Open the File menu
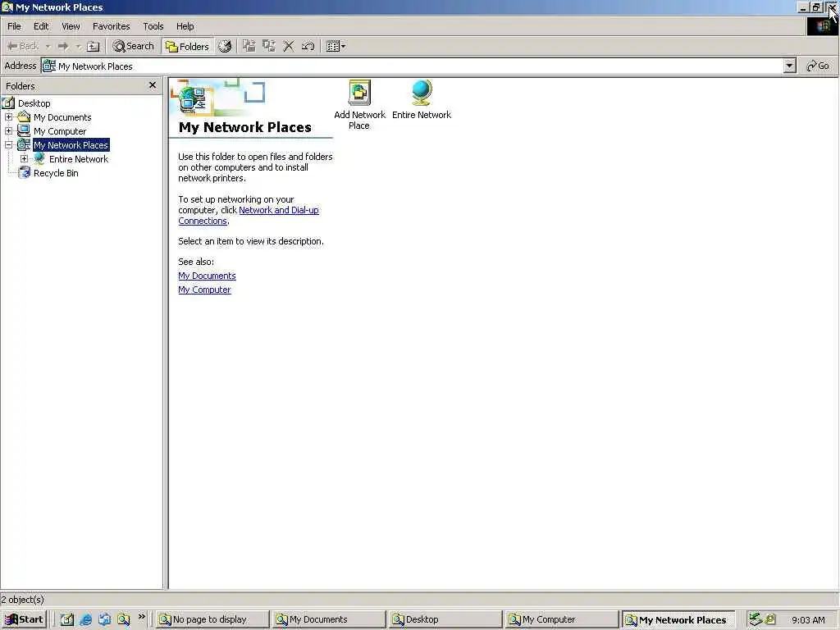 (x=14, y=26)
